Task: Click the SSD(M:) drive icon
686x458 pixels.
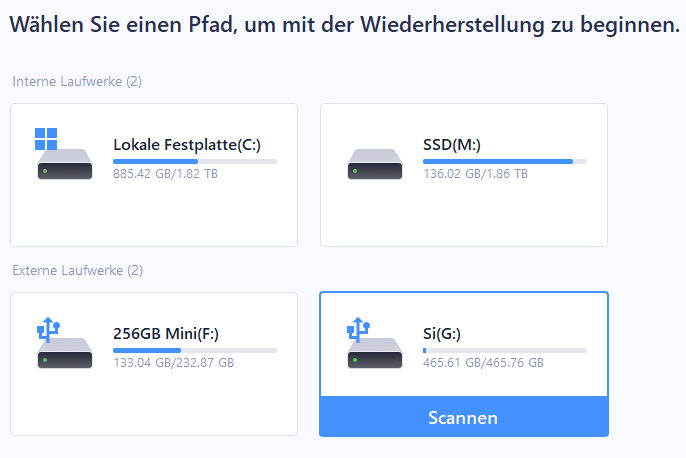Action: click(x=375, y=164)
